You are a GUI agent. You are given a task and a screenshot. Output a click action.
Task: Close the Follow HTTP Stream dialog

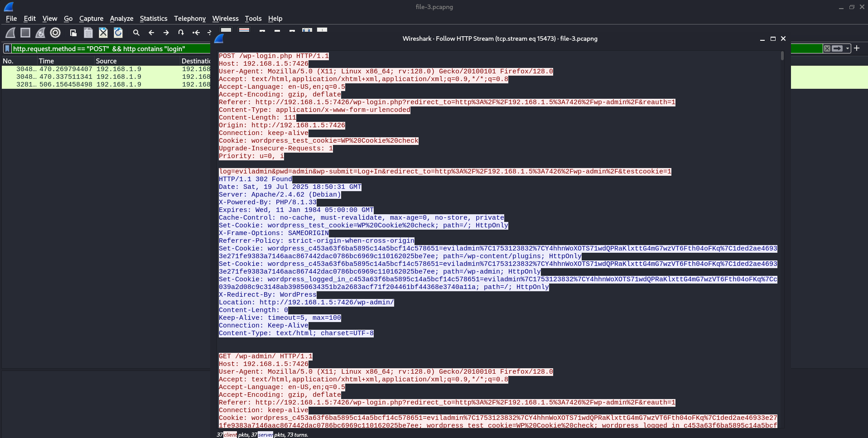click(x=783, y=39)
